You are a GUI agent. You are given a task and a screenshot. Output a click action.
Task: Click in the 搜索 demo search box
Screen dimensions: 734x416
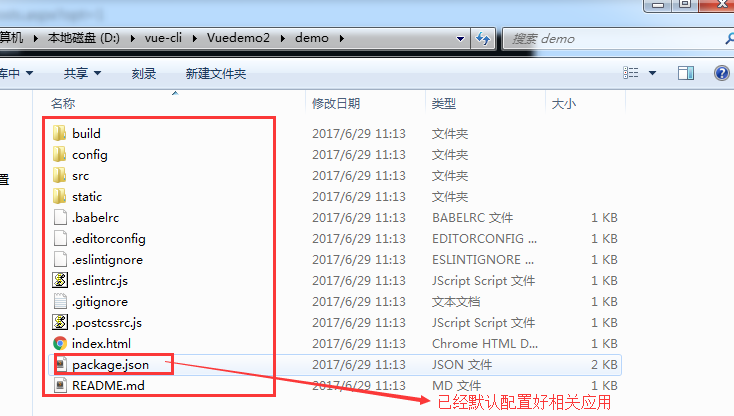point(618,39)
